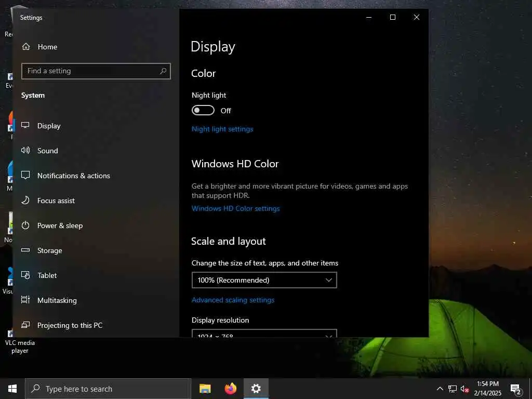Select the VLC media player desktop shortcut

[20, 342]
